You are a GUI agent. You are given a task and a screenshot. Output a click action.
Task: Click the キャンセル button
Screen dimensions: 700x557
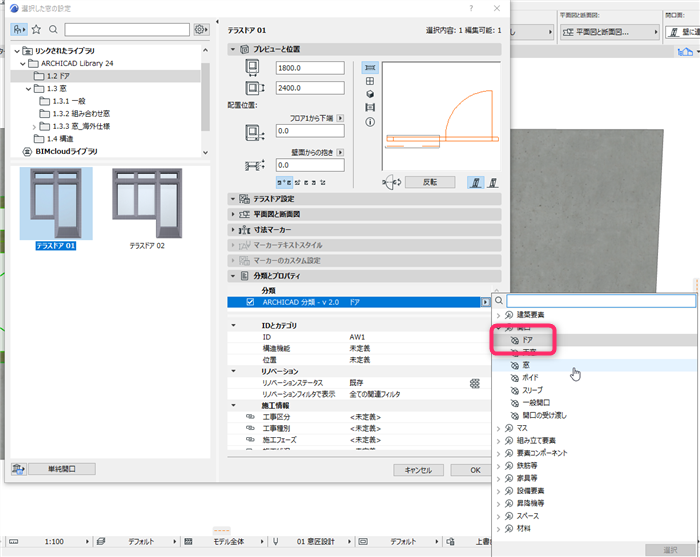click(418, 470)
